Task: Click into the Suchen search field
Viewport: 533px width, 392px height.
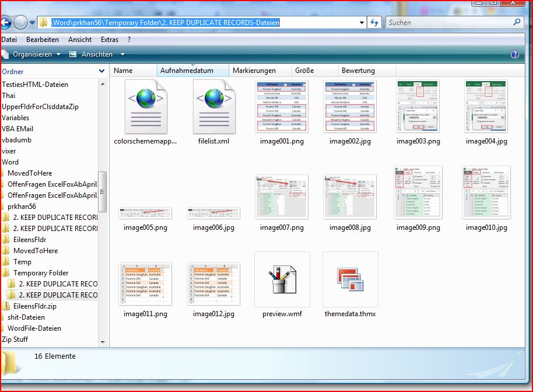Action: [448, 23]
